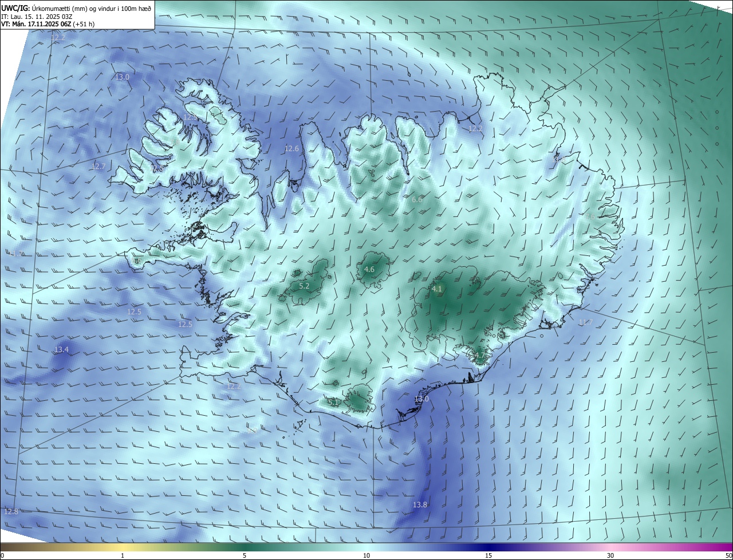Click the "11.7" value on the map
This screenshot has height=560, width=733.
(585, 322)
